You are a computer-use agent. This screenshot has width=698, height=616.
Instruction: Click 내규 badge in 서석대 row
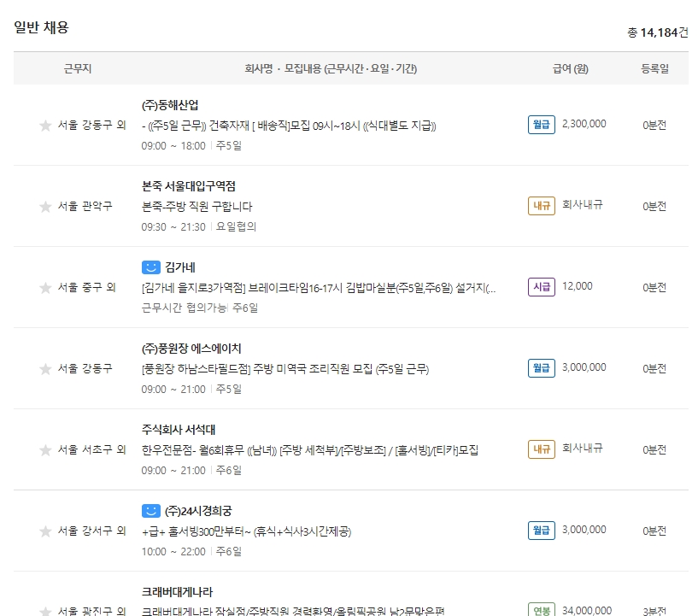542,449
